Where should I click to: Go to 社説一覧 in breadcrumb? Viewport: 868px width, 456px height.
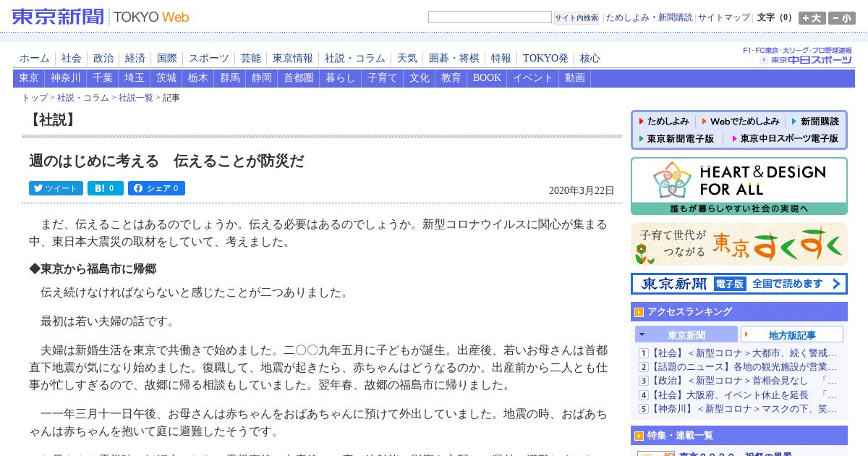tap(136, 98)
